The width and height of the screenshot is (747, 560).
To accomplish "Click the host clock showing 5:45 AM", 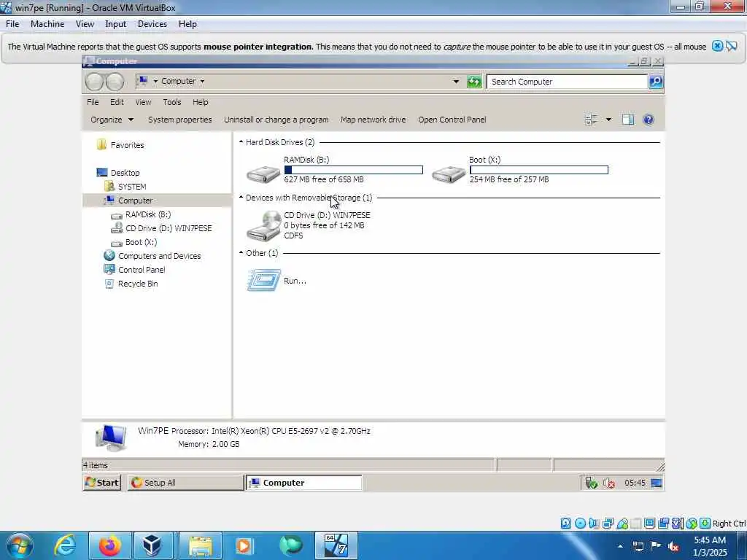I will point(710,546).
